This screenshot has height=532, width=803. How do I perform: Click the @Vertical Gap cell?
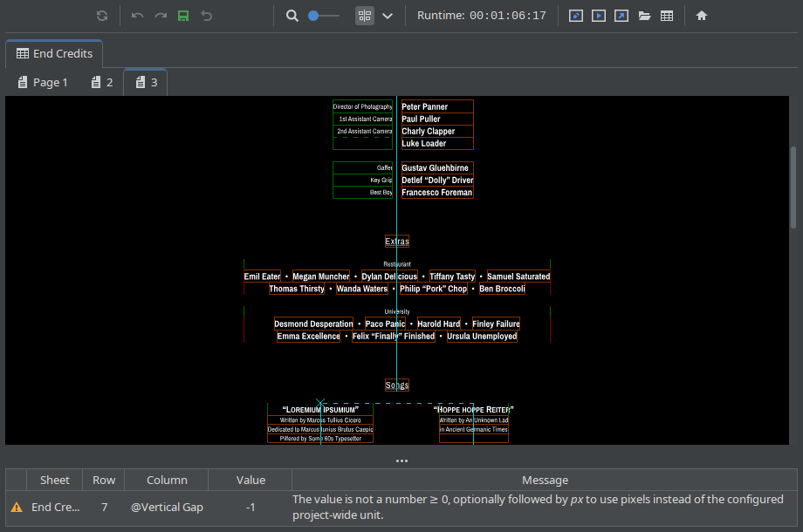(167, 508)
